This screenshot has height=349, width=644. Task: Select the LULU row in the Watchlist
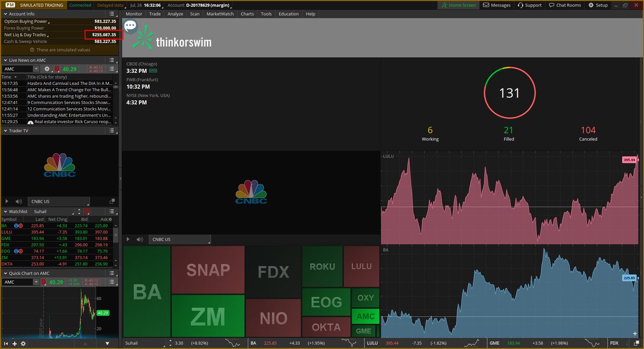[x=56, y=232]
